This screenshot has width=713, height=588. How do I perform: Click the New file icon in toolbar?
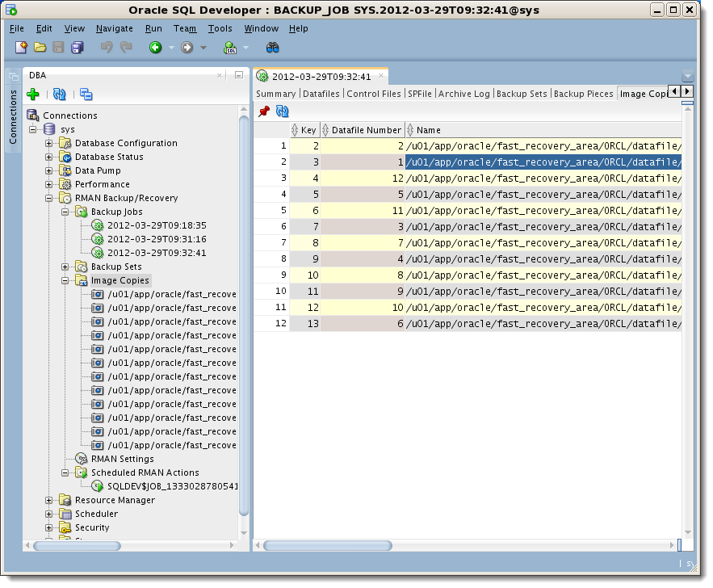coord(22,48)
